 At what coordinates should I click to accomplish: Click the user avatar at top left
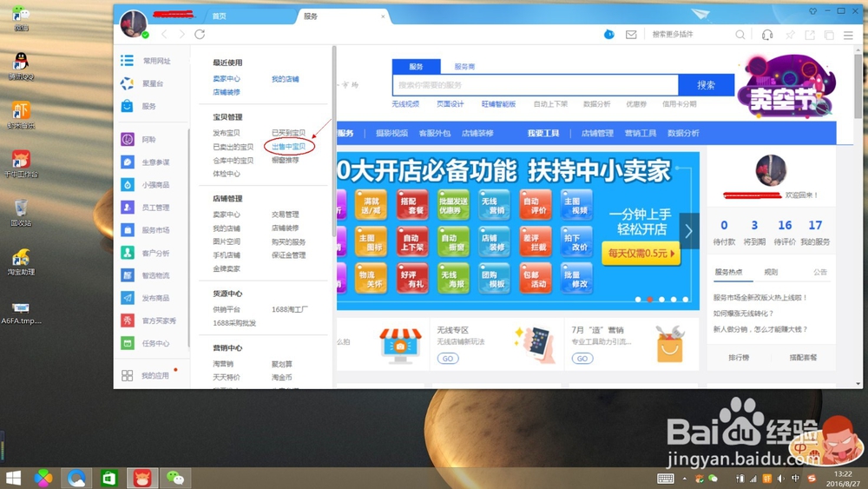(x=134, y=23)
